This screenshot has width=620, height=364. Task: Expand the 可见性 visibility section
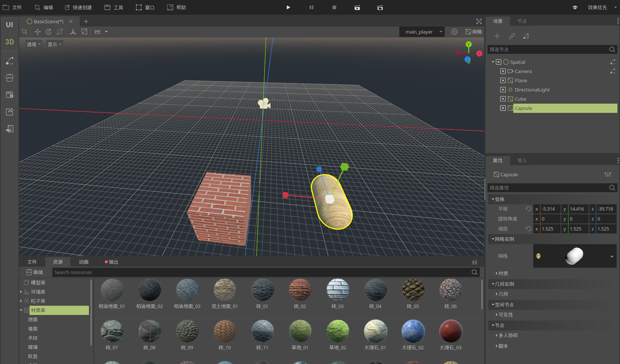[x=497, y=315]
